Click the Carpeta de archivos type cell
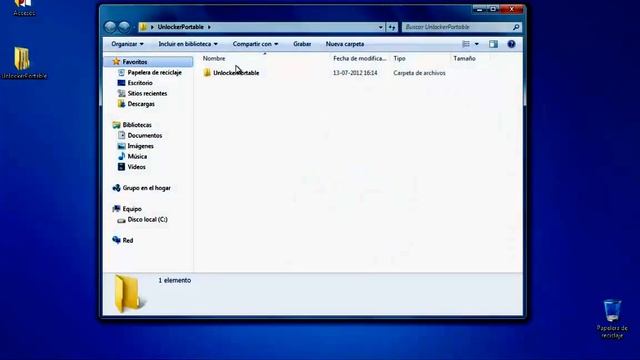The width and height of the screenshot is (640, 360). click(419, 73)
